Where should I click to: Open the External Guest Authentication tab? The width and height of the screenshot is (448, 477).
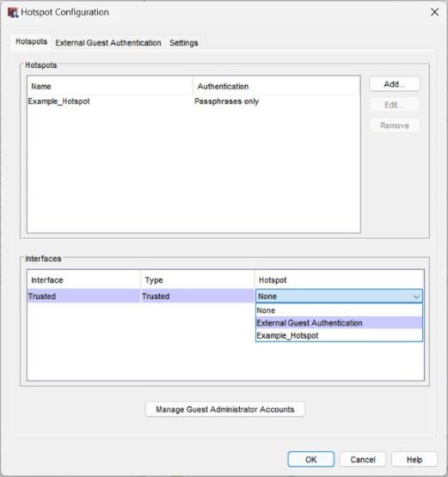coord(108,43)
